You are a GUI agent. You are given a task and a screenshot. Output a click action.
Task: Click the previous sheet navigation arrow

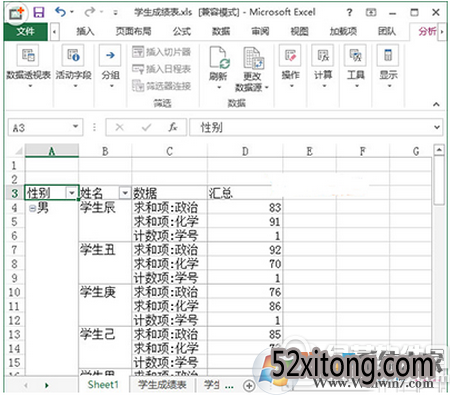26,386
